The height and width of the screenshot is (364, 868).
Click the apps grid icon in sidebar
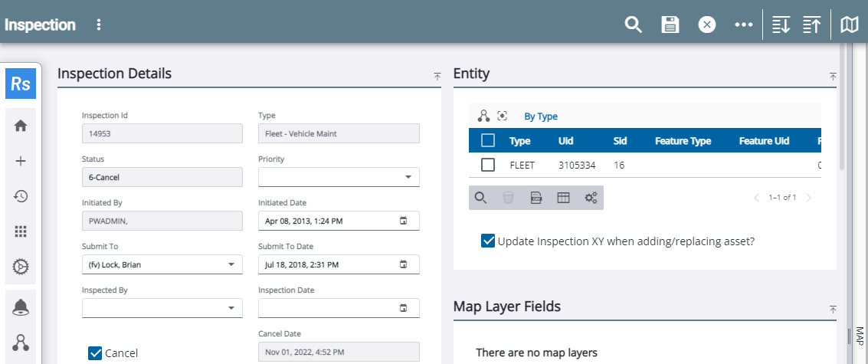pos(21,231)
